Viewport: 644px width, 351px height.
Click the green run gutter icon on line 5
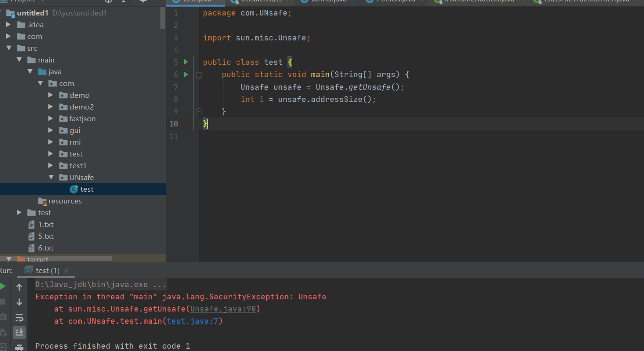click(x=186, y=62)
